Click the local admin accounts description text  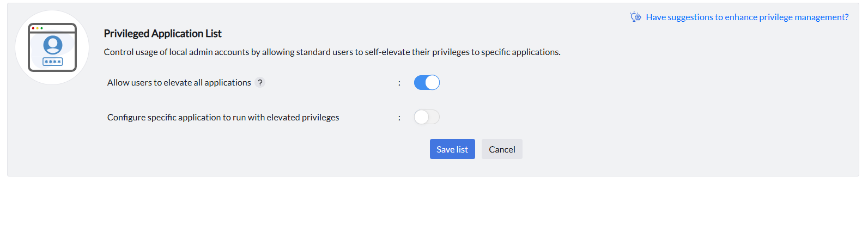coord(332,52)
